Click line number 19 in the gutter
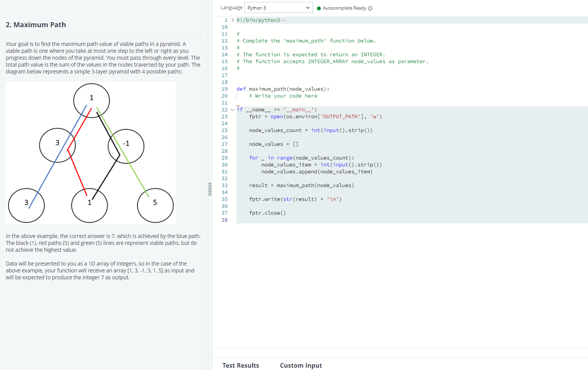Screen dimensions: 588x370 (224, 89)
